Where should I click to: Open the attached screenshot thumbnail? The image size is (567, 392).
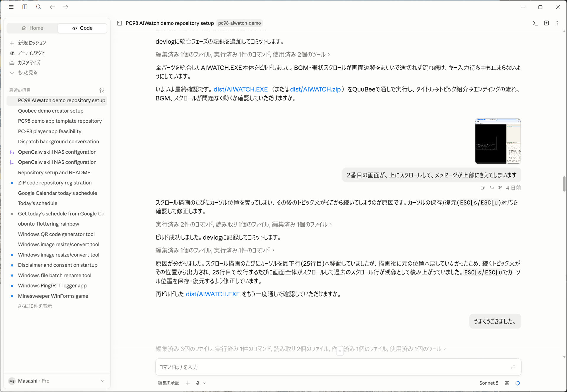pyautogui.click(x=498, y=141)
